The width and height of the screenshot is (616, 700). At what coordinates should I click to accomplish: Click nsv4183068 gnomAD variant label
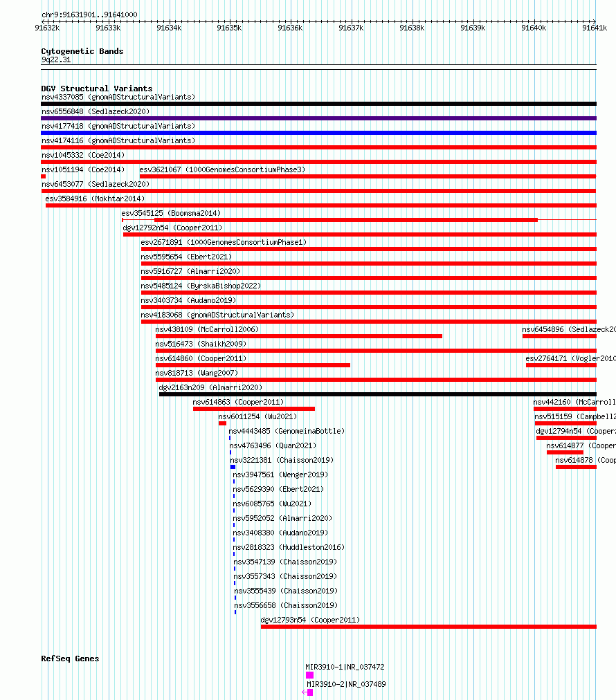coord(217,315)
